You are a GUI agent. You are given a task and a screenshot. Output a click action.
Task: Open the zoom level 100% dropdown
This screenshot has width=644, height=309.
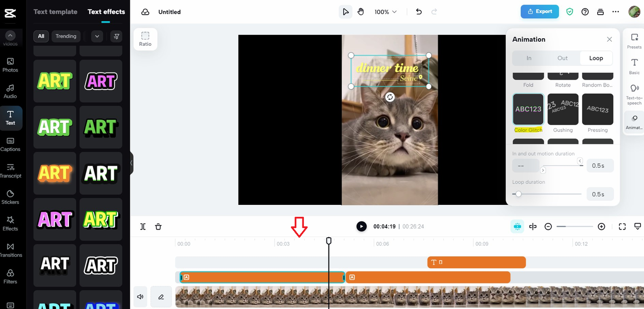(385, 12)
